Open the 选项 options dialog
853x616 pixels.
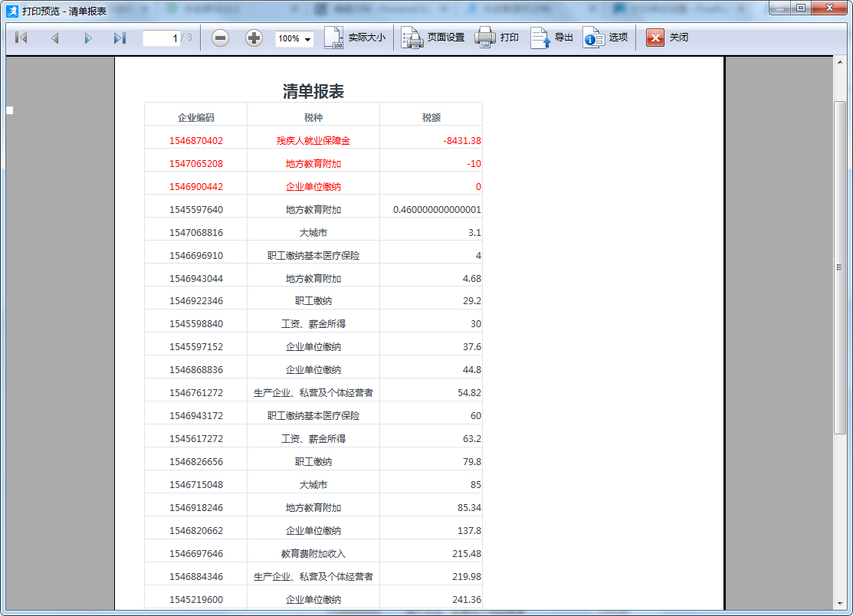605,38
